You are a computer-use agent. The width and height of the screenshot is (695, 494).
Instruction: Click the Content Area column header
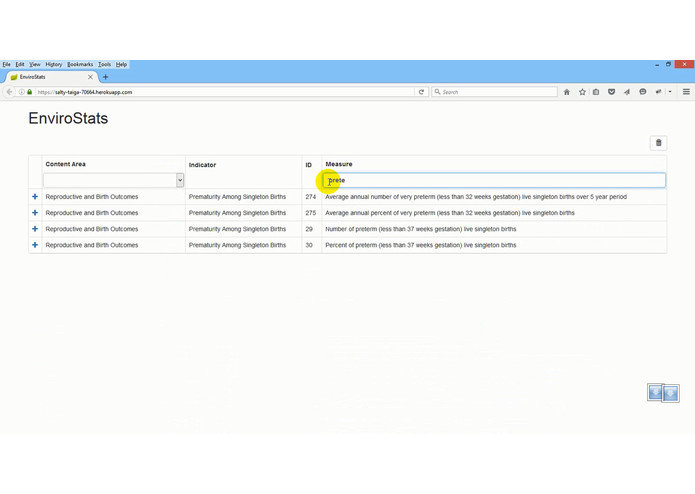click(66, 164)
